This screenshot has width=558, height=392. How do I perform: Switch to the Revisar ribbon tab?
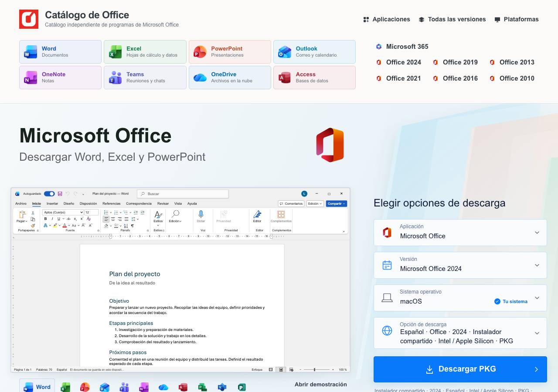[163, 203]
